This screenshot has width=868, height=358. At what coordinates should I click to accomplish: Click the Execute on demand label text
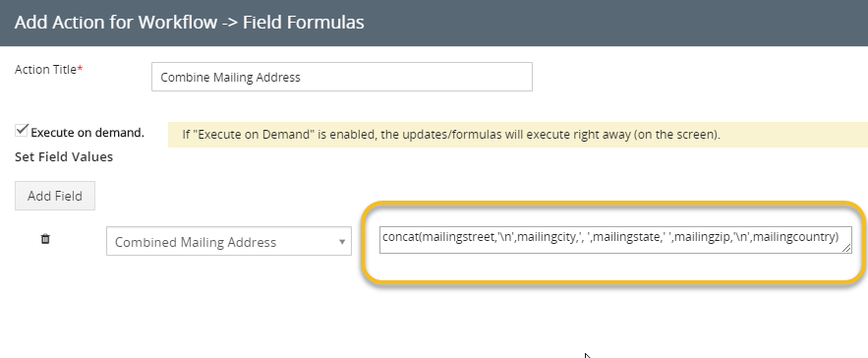pos(87,133)
